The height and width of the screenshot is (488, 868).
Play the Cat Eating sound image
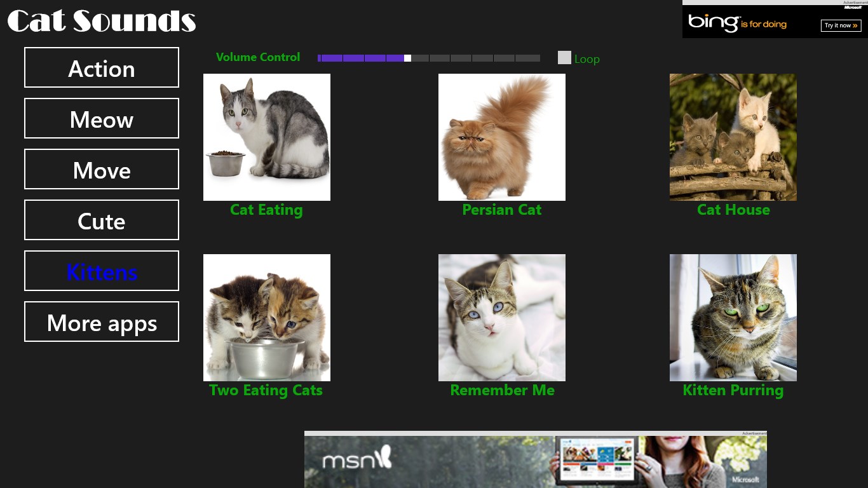click(x=267, y=137)
